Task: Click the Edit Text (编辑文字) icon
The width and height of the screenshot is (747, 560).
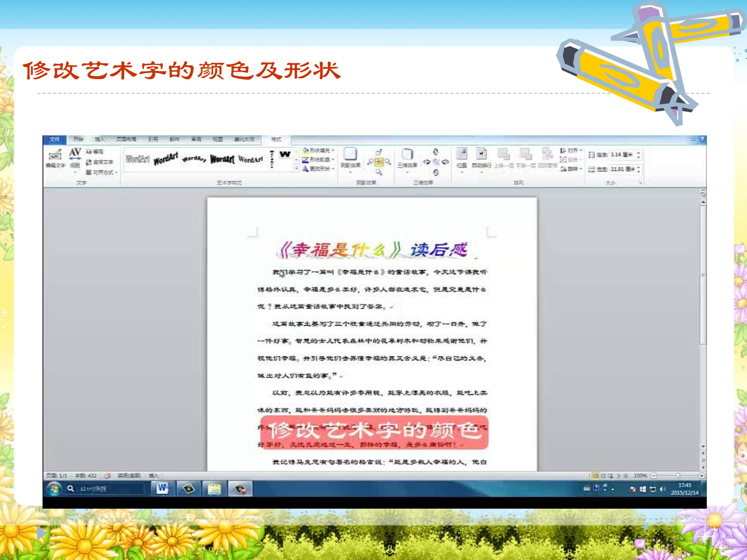Action: click(x=55, y=156)
